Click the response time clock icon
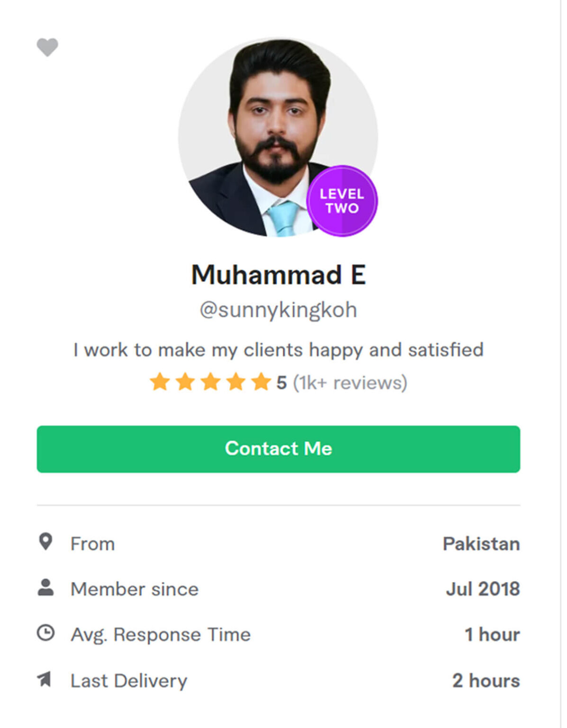Viewport: 567px width, 728px height. click(x=46, y=633)
